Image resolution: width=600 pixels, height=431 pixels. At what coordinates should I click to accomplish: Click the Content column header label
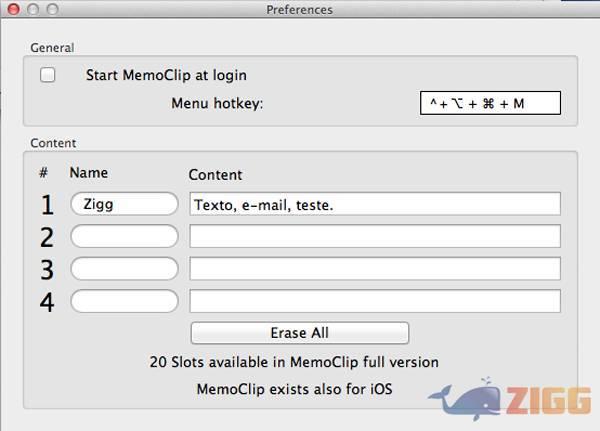pos(215,175)
